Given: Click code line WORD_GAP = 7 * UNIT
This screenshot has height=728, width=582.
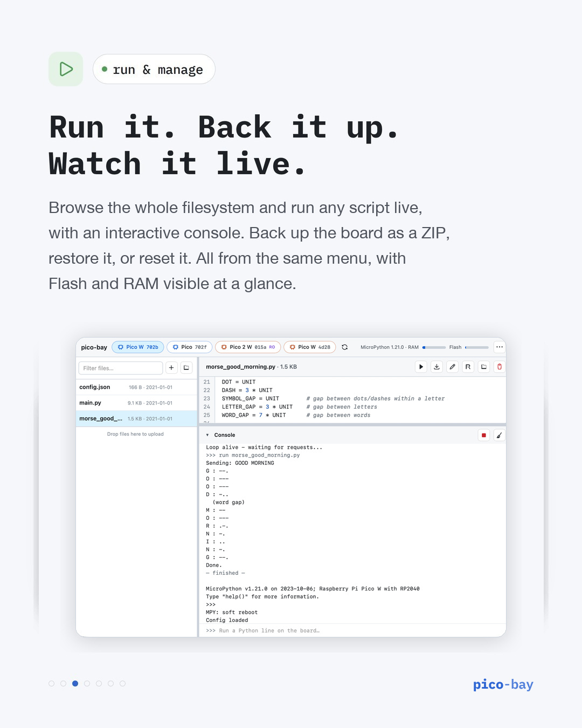Looking at the screenshot, I should pos(254,415).
